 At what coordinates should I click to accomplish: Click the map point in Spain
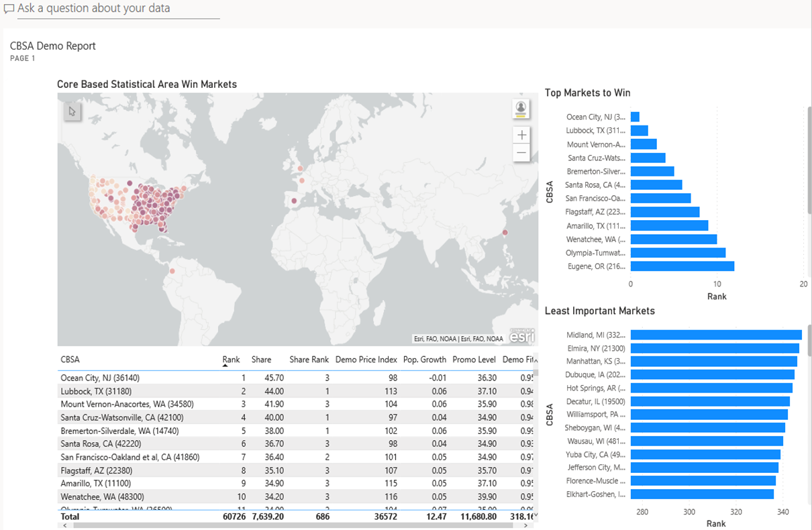293,200
